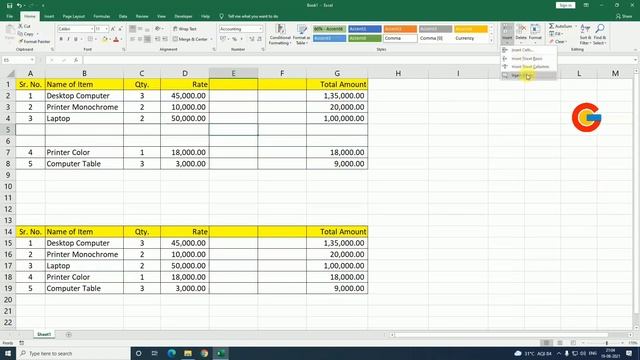Click the Undo arrow in quick access toolbar
This screenshot has height=360, width=640.
[x=19, y=5]
